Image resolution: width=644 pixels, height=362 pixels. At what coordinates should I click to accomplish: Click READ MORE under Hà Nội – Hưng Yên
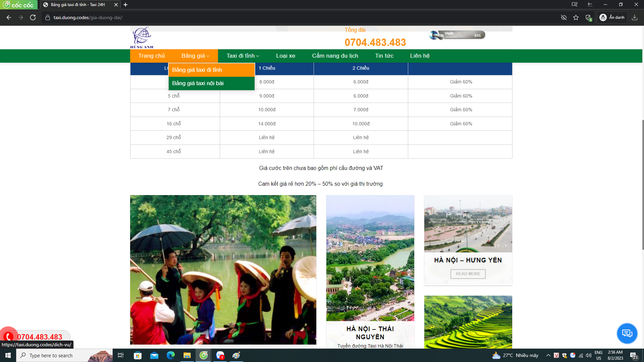click(468, 274)
